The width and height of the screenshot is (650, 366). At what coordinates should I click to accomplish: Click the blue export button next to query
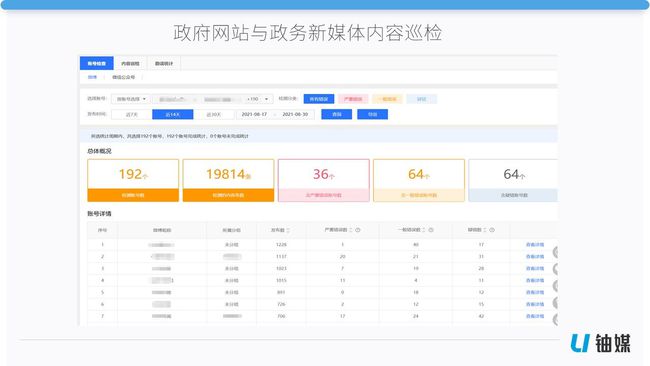pyautogui.click(x=373, y=114)
